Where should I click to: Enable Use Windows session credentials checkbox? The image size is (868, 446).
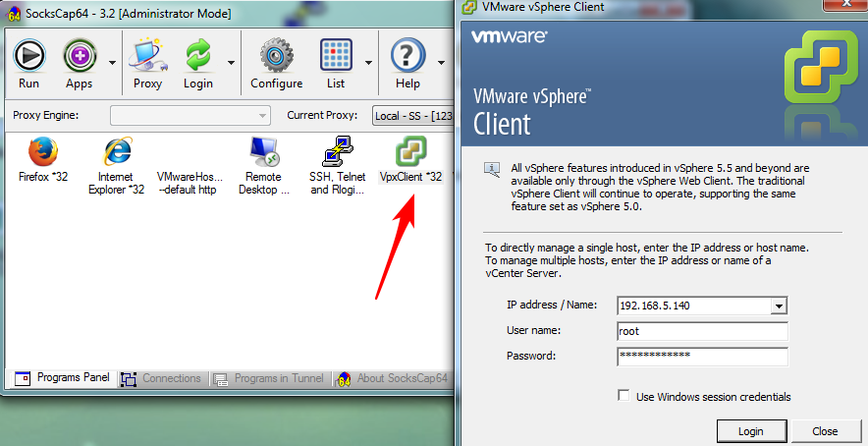624,396
